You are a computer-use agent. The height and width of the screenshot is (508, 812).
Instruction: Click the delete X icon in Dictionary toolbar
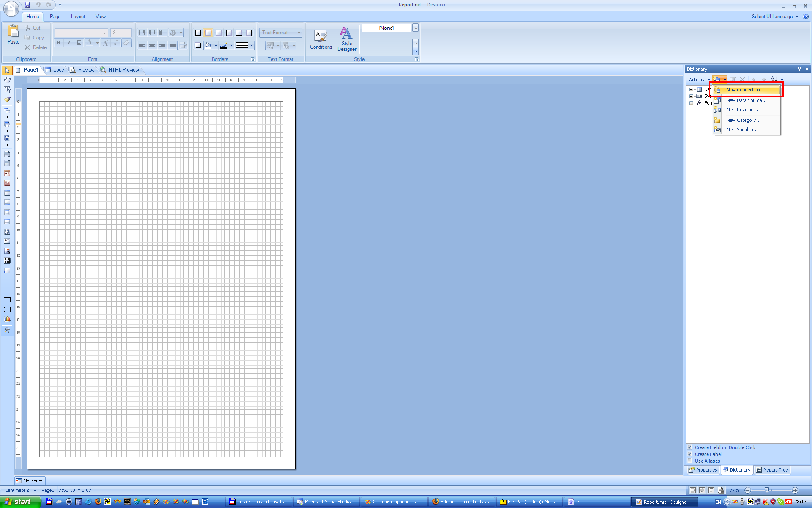[x=742, y=79]
